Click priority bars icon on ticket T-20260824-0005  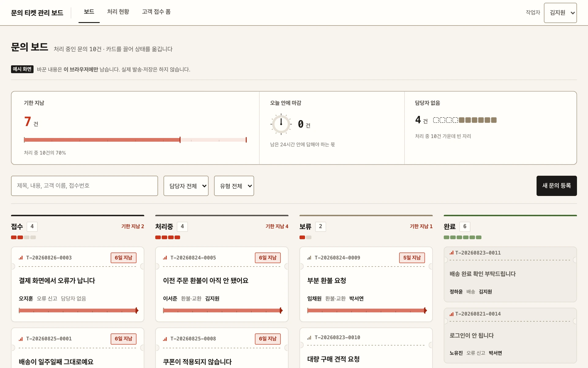click(165, 258)
